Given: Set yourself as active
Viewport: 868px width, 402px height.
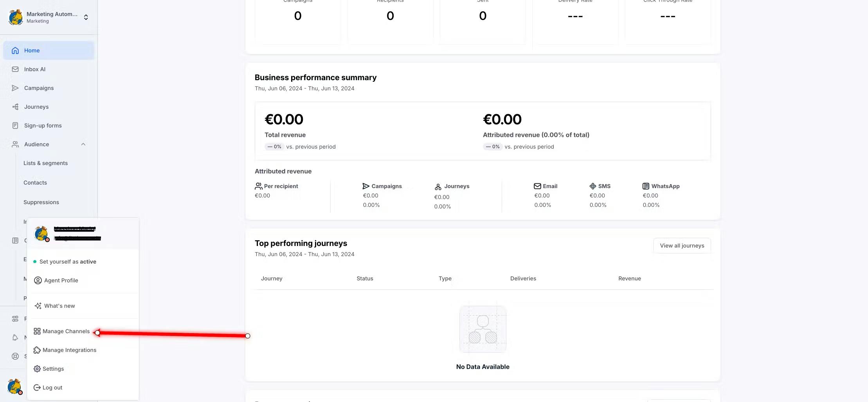Looking at the screenshot, I should [67, 262].
